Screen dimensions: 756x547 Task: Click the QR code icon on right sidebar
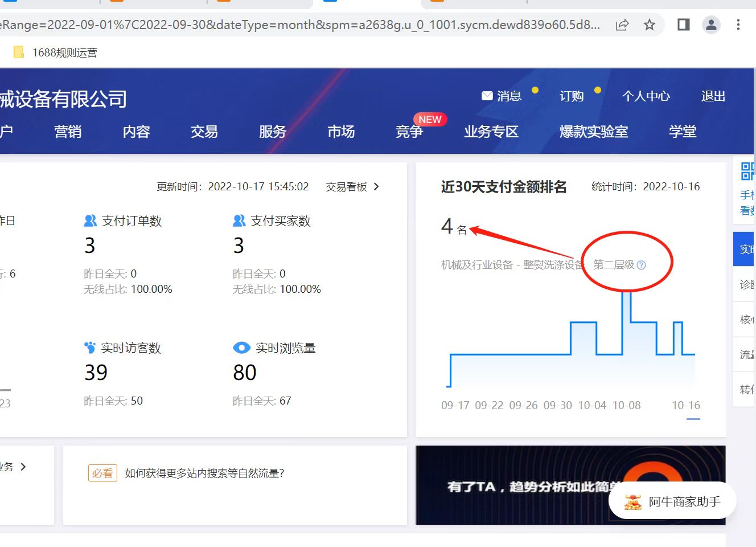pyautogui.click(x=746, y=171)
